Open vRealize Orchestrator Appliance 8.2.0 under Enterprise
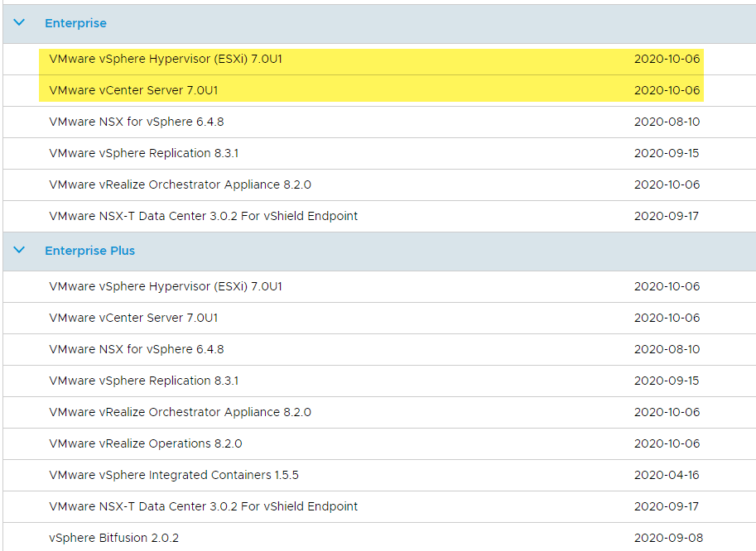This screenshot has width=756, height=551. click(180, 184)
